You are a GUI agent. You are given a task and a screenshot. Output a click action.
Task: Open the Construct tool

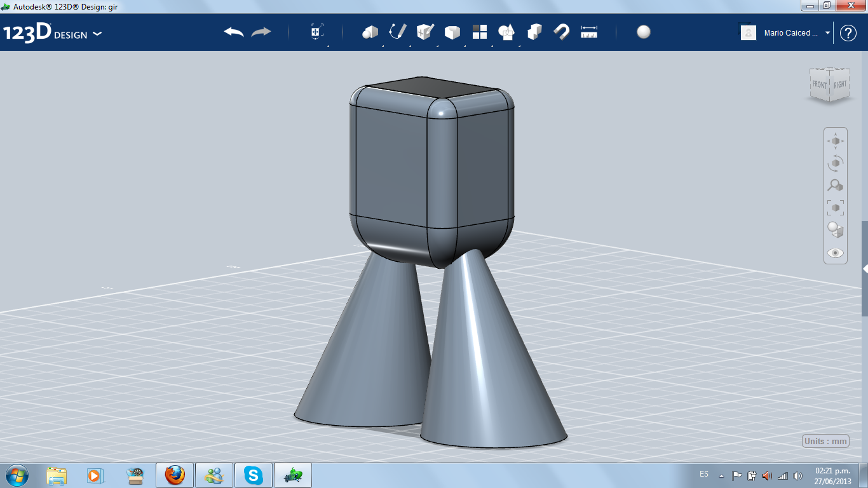click(x=425, y=32)
